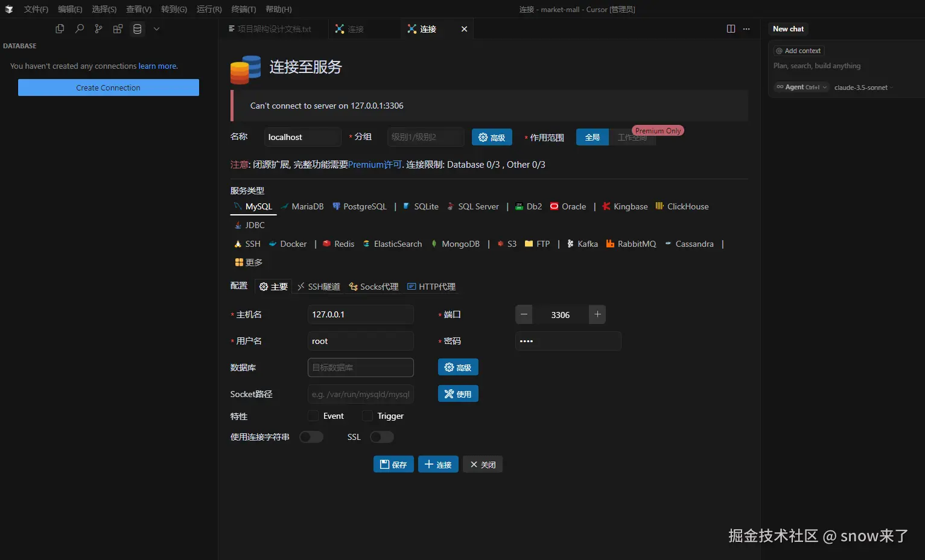Choose MySQL service type
Viewport: 925px width, 560px height.
[253, 206]
